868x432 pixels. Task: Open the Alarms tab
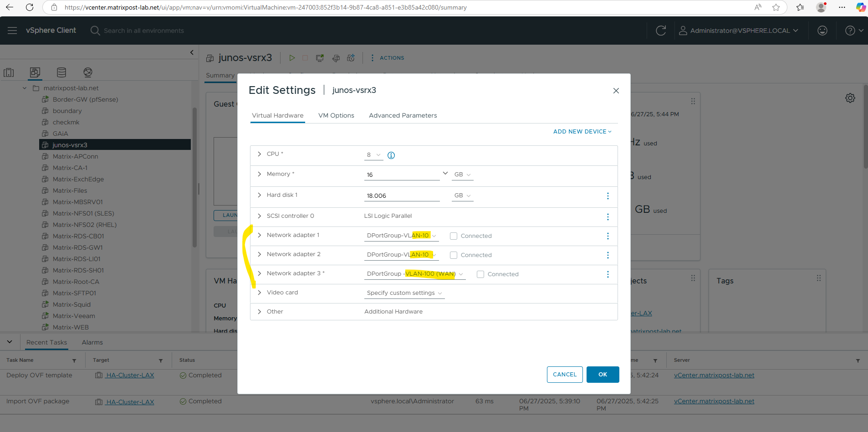(92, 343)
